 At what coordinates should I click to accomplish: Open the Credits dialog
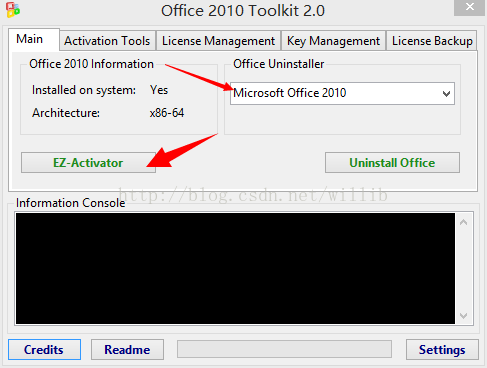click(x=44, y=350)
